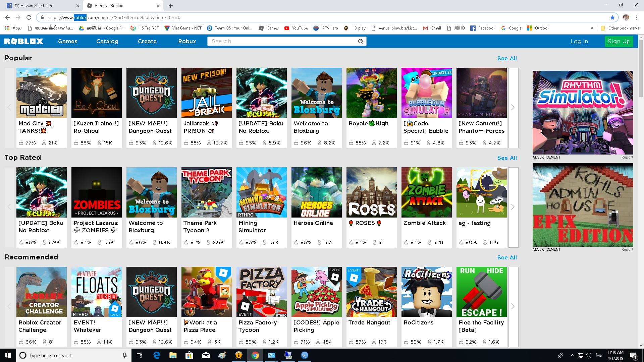Open the Theme Park Tycoon 2 thumbnail
Screen dimensions: 644x362
pos(207,192)
